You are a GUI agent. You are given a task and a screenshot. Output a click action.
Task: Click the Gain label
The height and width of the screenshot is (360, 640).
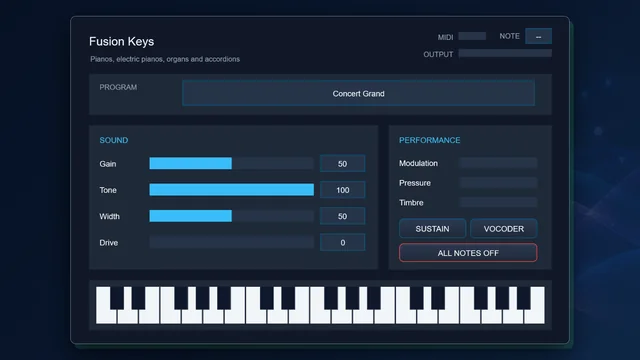pyautogui.click(x=108, y=164)
